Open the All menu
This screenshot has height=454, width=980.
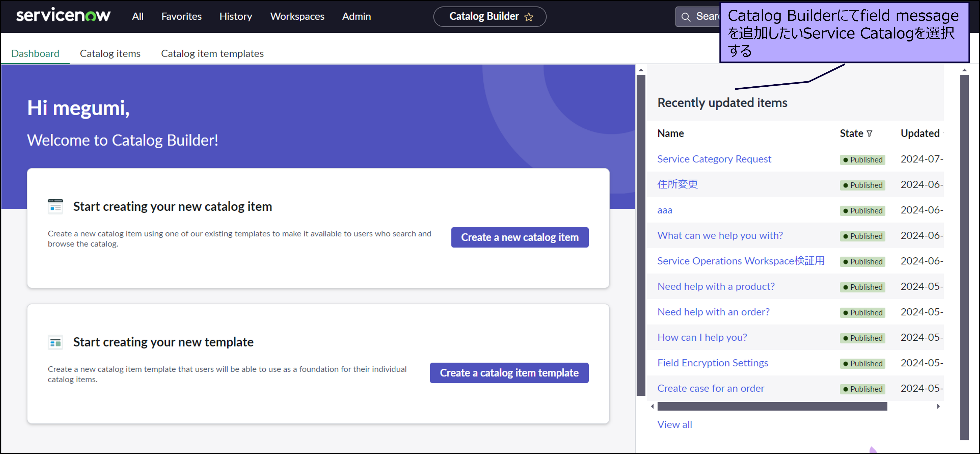pyautogui.click(x=137, y=16)
